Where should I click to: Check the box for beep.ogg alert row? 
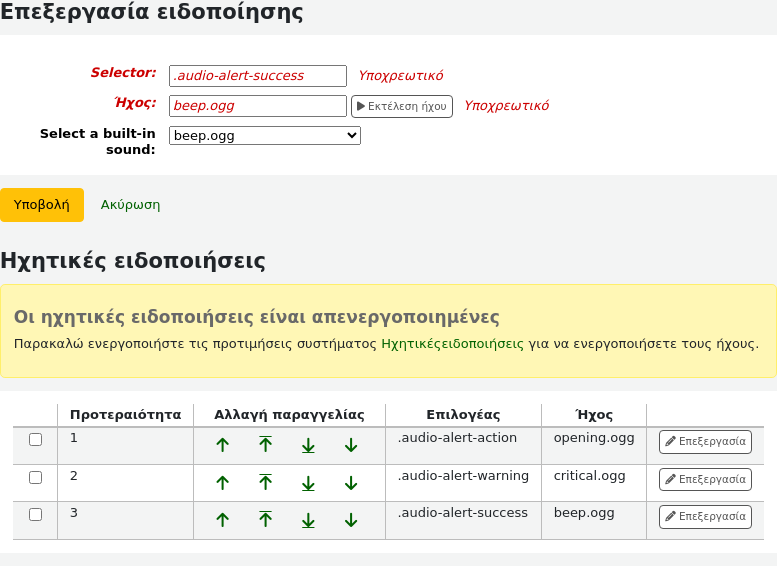tap(36, 515)
